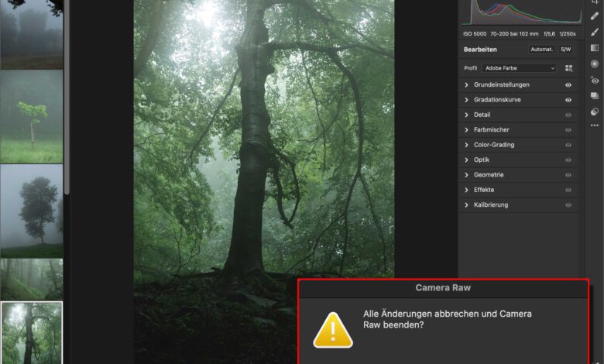Toggle Gradationskurve panel visibility eye

pos(568,100)
